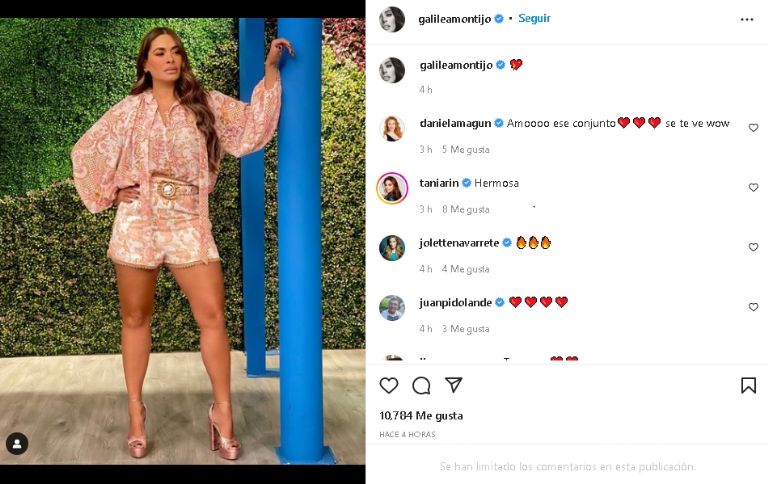This screenshot has height=484, width=768.
Task: Like taniarin's Hermosa comment
Action: 753,188
